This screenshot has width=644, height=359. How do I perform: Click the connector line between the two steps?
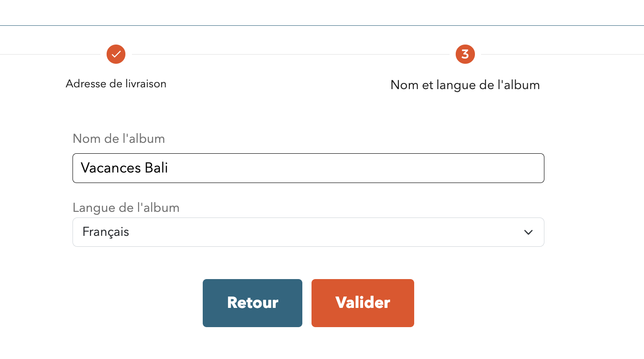(291, 55)
